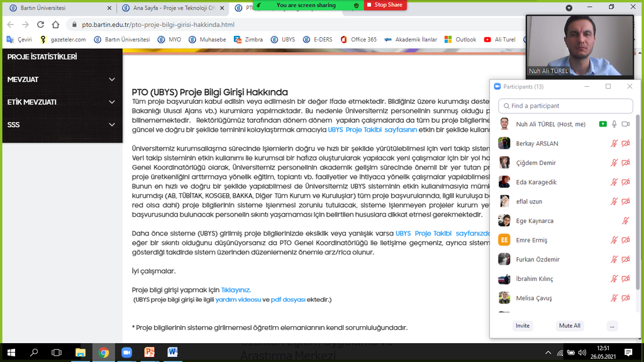Open the Akademik İlanlar bookmark
644x362 pixels.
(x=410, y=40)
